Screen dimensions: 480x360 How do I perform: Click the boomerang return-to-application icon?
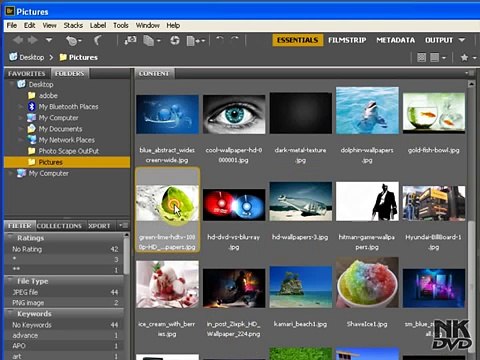[x=97, y=40]
